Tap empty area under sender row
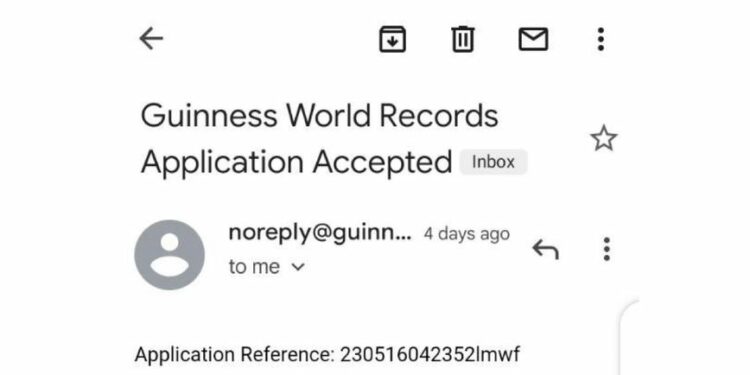Image resolution: width=750 pixels, height=375 pixels. click(373, 311)
